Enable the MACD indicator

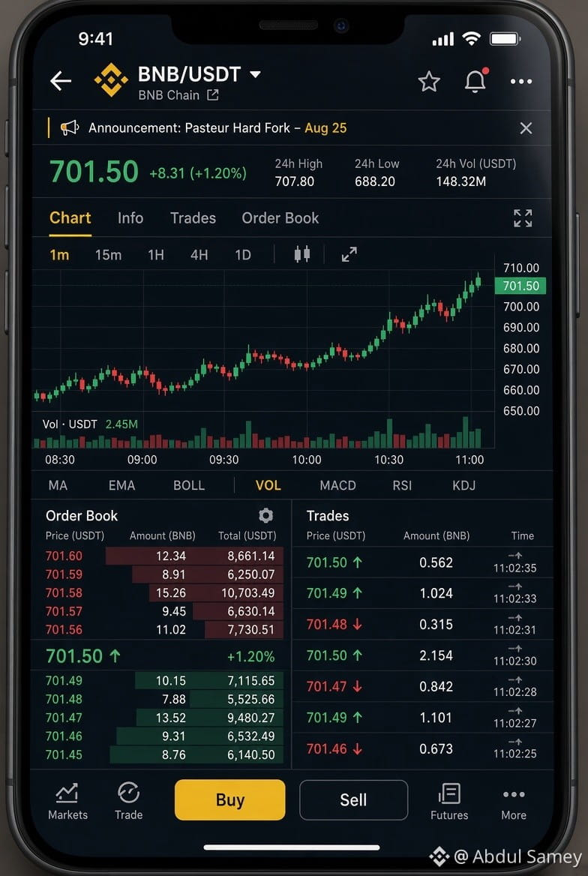(x=337, y=485)
